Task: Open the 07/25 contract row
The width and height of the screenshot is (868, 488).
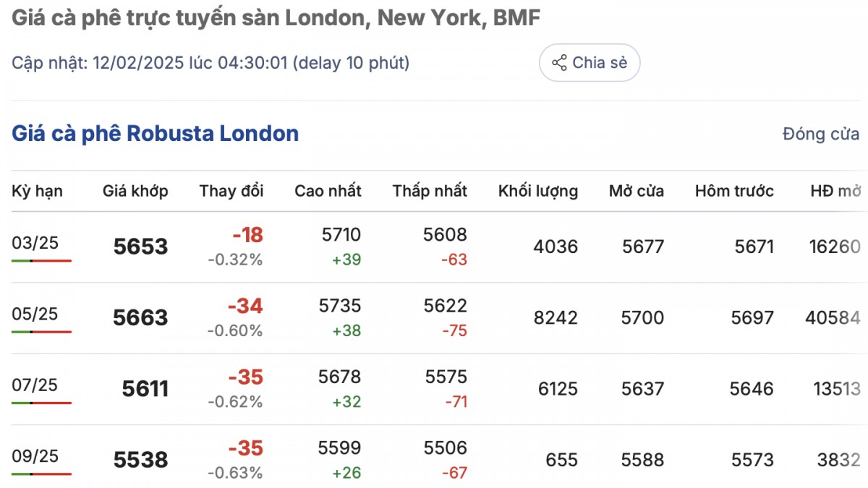Action: (x=35, y=384)
